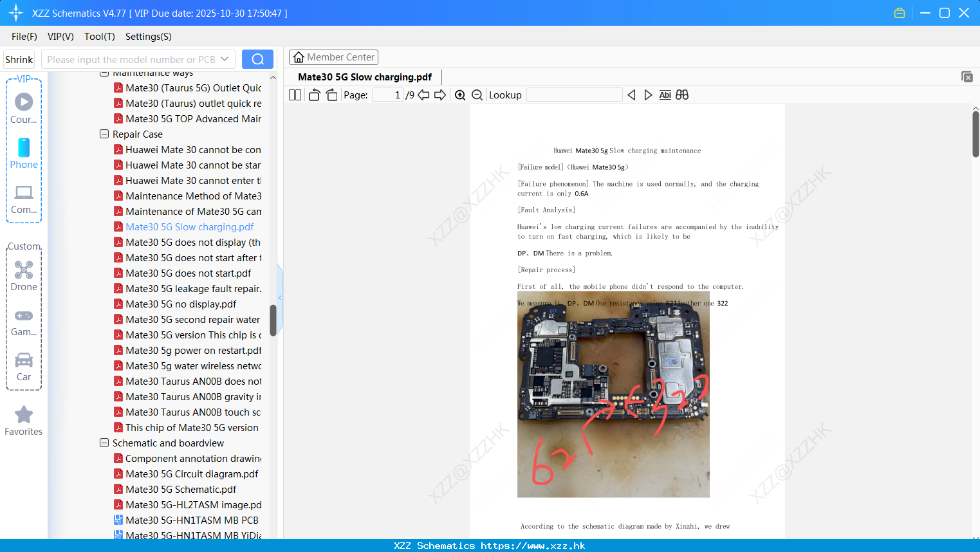Rotate page clockwise
980x552 pixels.
point(331,95)
